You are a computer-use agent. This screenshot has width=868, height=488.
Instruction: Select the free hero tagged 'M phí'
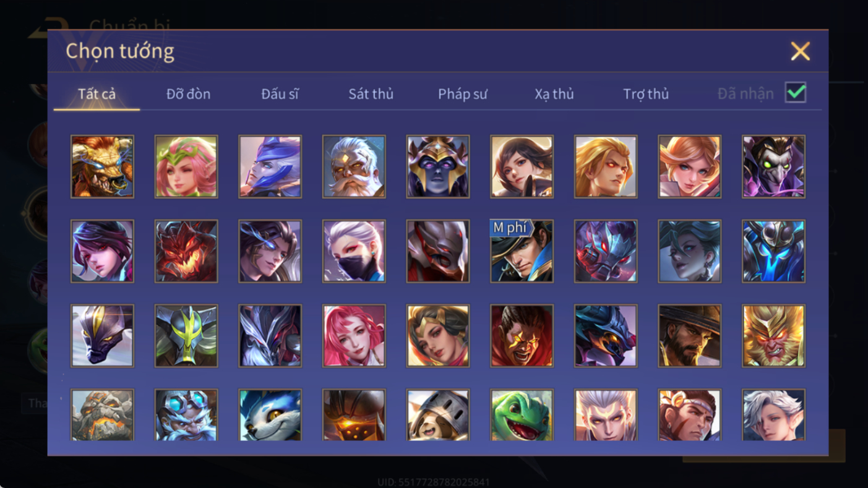522,251
